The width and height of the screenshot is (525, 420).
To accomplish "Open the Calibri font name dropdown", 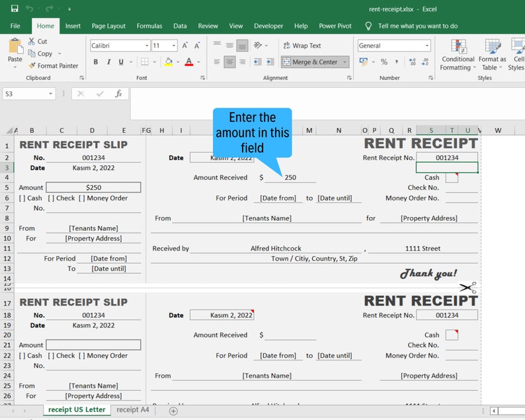I will point(147,46).
